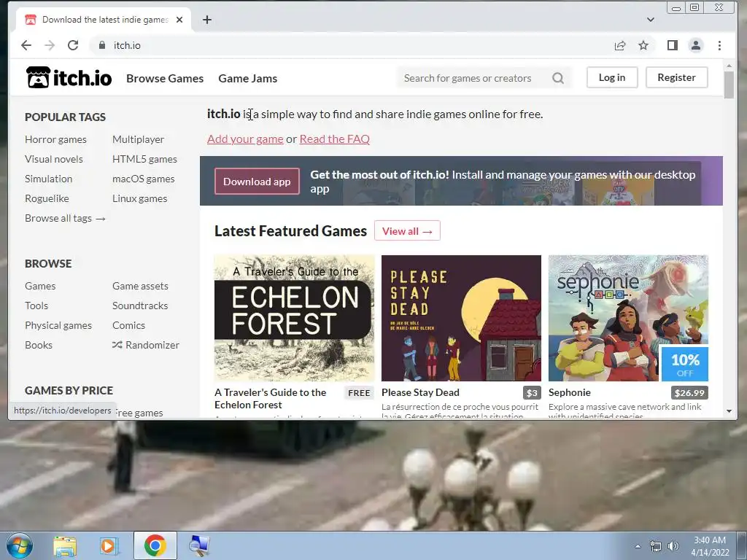747x560 pixels.
Task: Open the volume control in the tray
Action: coord(673,546)
